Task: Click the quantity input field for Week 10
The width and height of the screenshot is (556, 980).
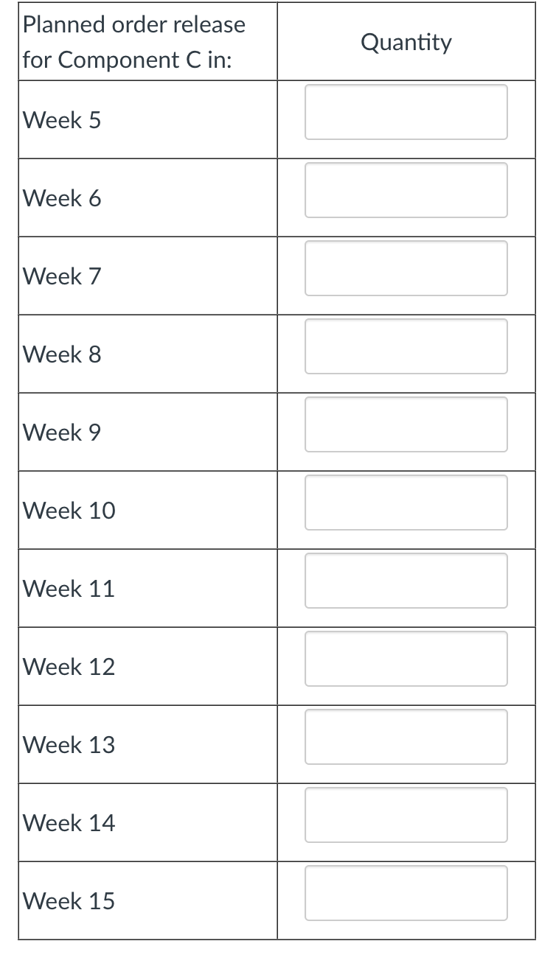Action: coord(406,503)
